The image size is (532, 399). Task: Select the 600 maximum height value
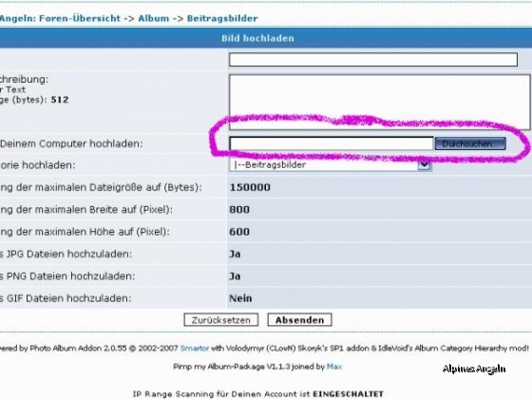click(239, 232)
